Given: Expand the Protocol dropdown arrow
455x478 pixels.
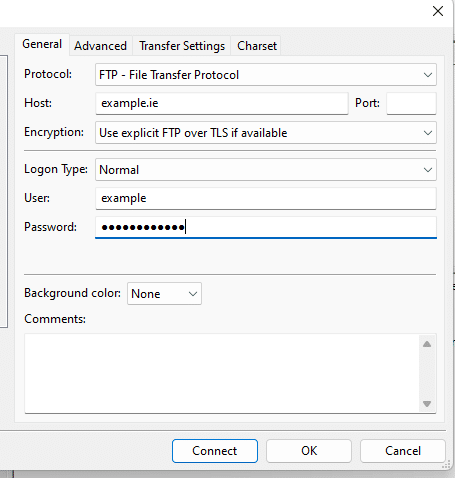Looking at the screenshot, I should [428, 75].
